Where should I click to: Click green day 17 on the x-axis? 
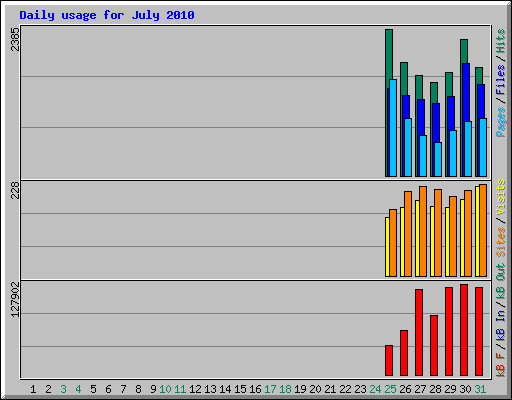[270, 389]
